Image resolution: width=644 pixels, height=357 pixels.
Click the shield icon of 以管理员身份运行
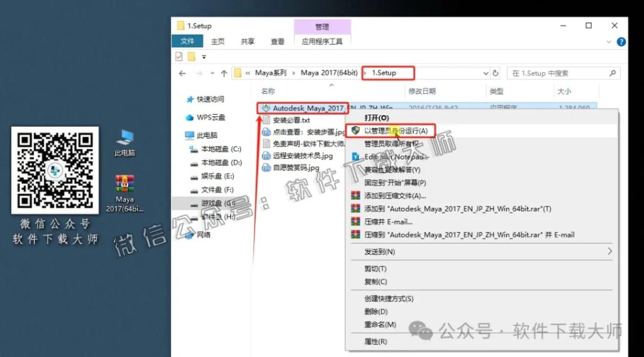[356, 131]
